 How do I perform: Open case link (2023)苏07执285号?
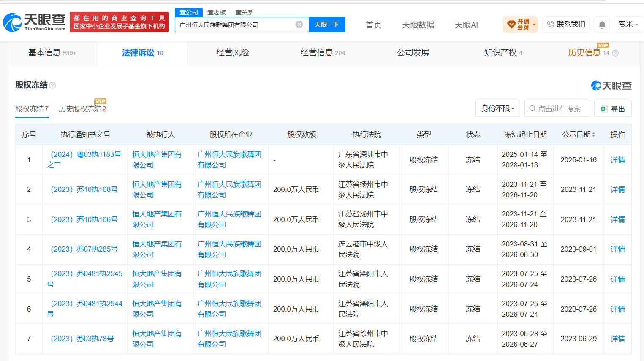coord(84,249)
